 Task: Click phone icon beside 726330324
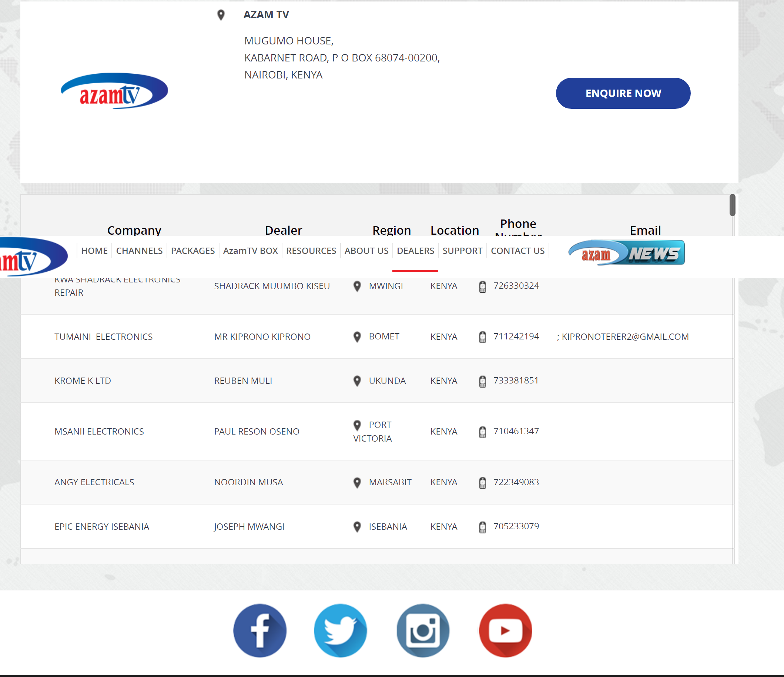pyautogui.click(x=482, y=287)
